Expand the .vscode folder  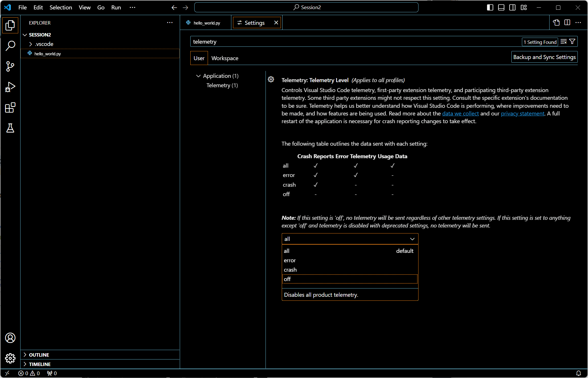(44, 44)
